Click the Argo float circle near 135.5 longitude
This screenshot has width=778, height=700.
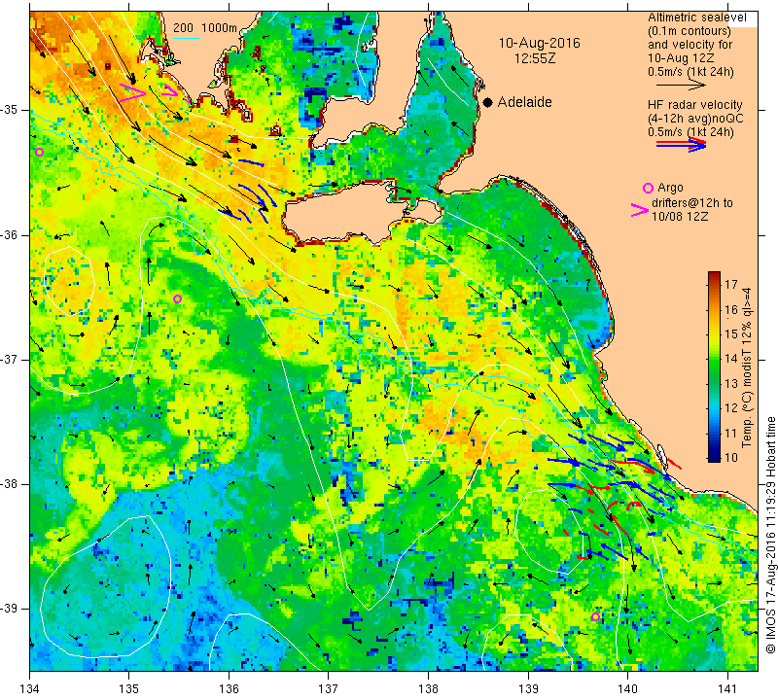pos(177,298)
